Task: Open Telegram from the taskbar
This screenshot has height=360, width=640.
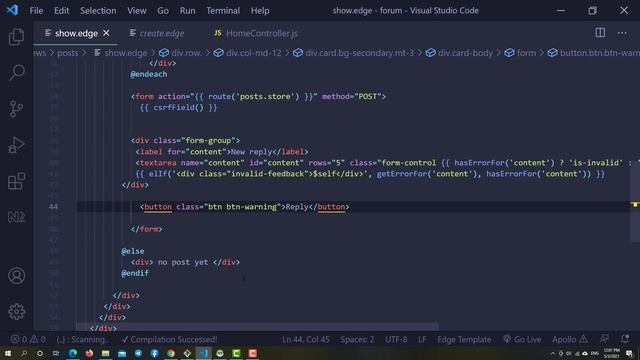Action: [138, 353]
